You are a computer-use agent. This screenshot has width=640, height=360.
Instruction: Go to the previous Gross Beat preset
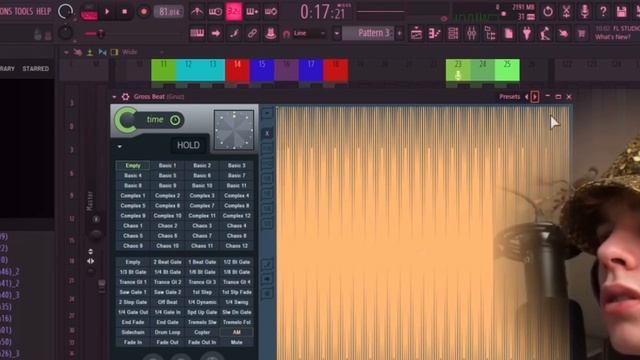click(x=527, y=97)
